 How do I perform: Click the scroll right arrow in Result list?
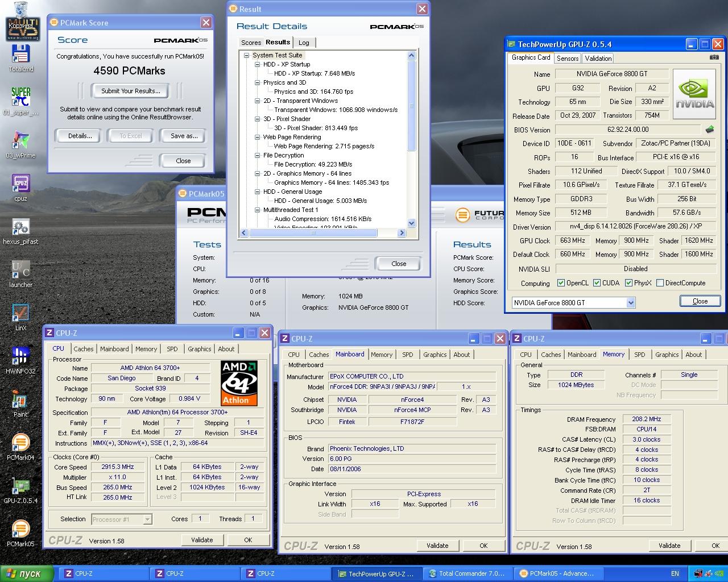(x=402, y=232)
